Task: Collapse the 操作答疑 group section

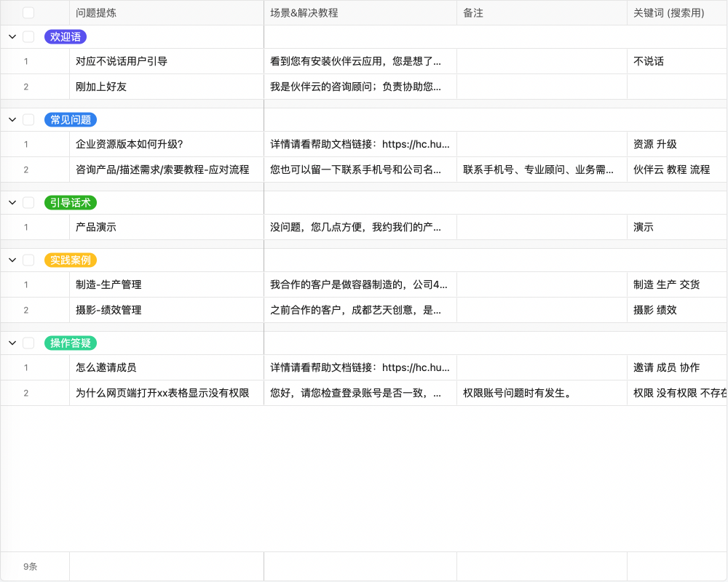Action: click(12, 342)
